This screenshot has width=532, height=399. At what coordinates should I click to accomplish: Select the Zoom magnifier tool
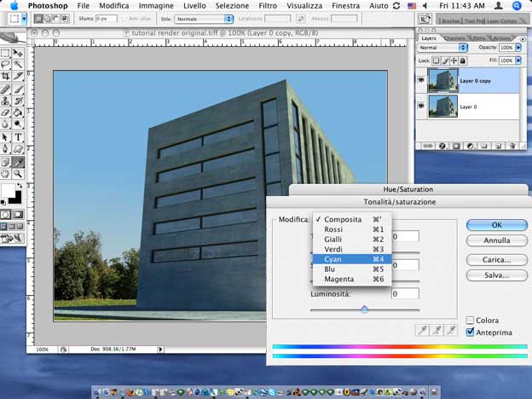point(19,173)
